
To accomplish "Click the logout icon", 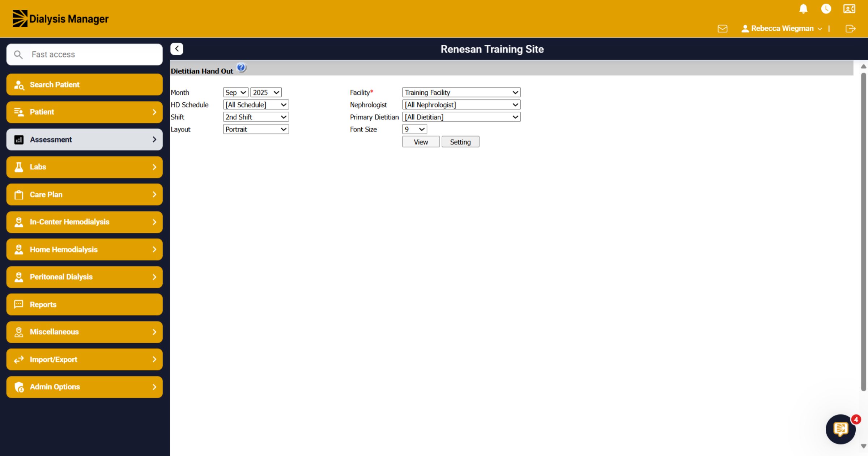I will coord(850,29).
